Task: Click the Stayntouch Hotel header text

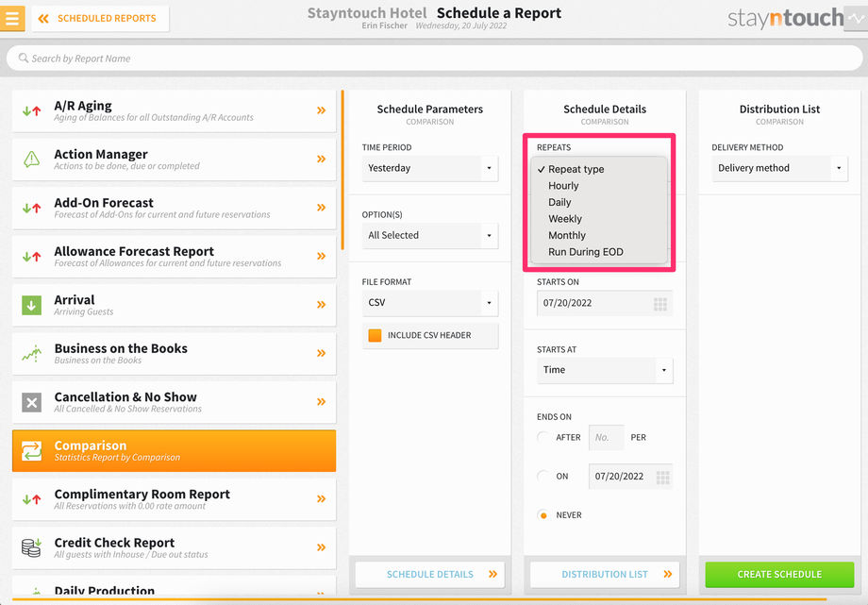Action: (366, 13)
